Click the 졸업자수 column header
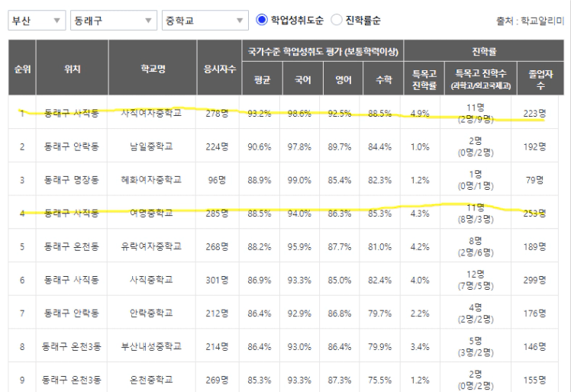The width and height of the screenshot is (571, 392). click(540, 79)
